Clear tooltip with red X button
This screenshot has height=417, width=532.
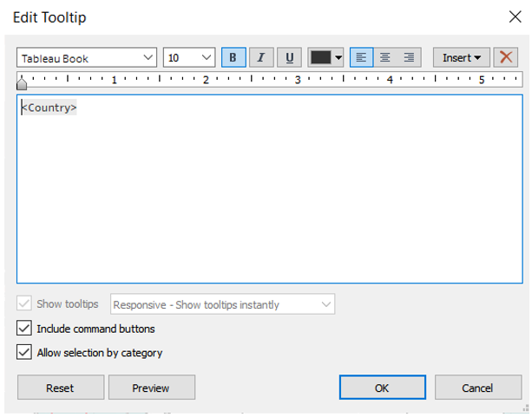(506, 57)
